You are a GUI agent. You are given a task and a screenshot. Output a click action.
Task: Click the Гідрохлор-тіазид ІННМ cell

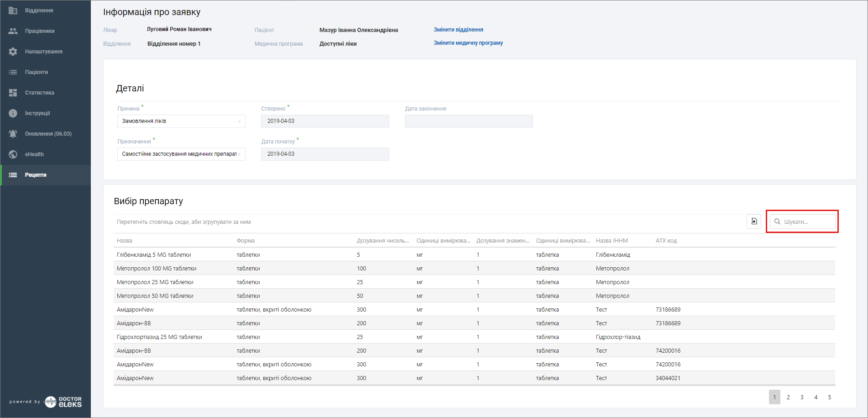(x=618, y=337)
